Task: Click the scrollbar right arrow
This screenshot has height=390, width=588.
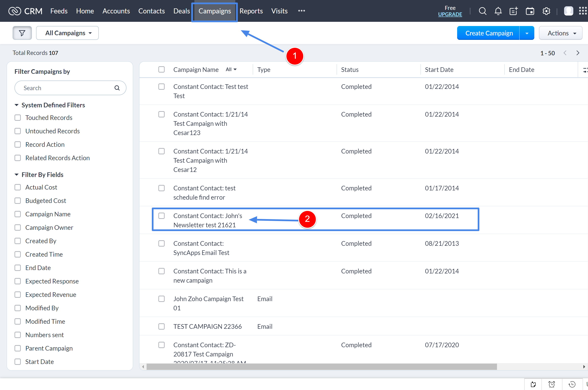Action: pyautogui.click(x=584, y=367)
